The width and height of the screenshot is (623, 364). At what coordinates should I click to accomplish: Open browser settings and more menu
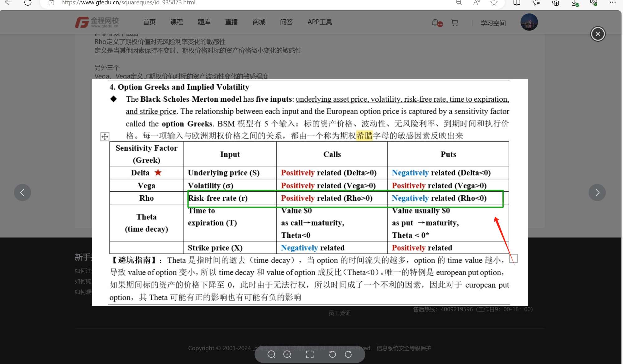[x=612, y=2]
